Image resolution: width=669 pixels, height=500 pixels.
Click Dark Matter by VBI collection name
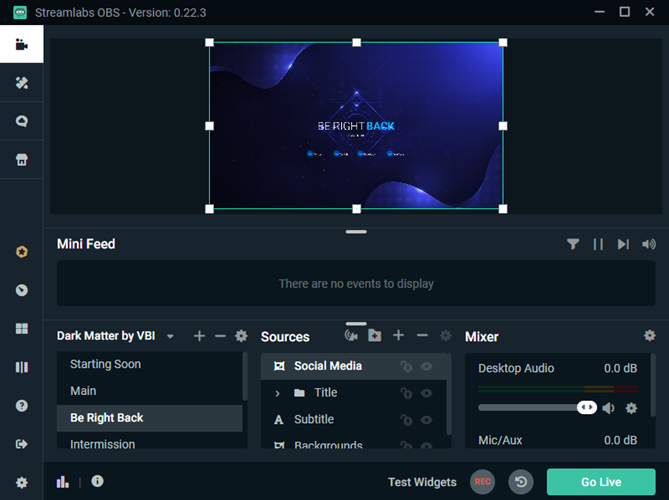pos(106,336)
